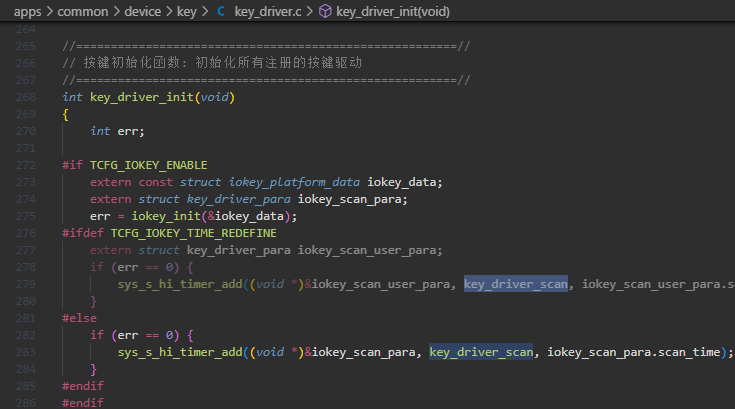Click highlighted key_driver_scan on line 279

tap(516, 284)
